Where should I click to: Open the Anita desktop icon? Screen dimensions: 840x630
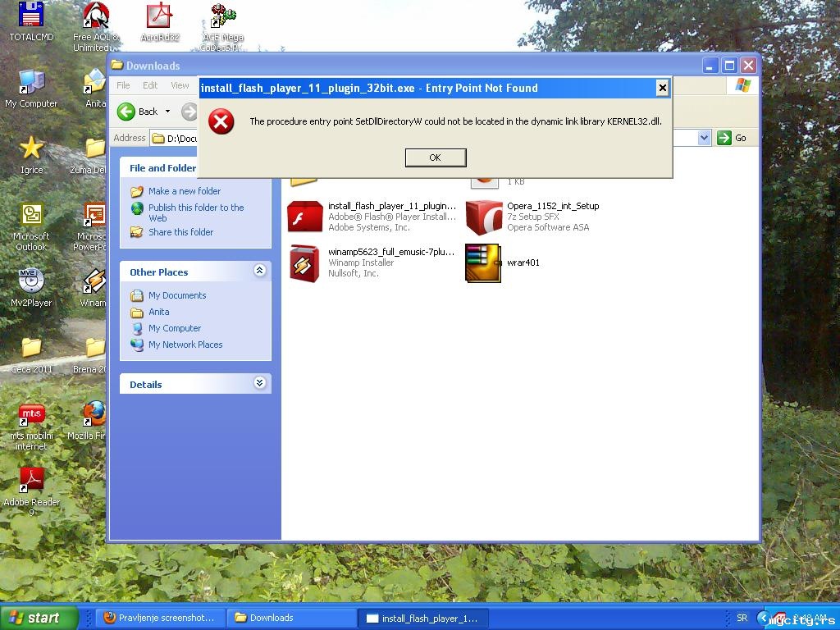coord(95,89)
